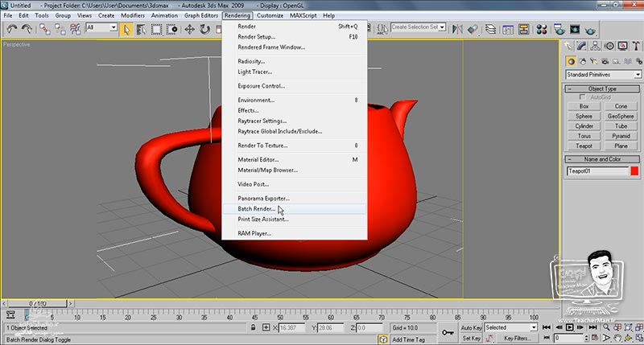The width and height of the screenshot is (644, 345).
Task: Click the Cylinder primitive button
Action: point(584,126)
